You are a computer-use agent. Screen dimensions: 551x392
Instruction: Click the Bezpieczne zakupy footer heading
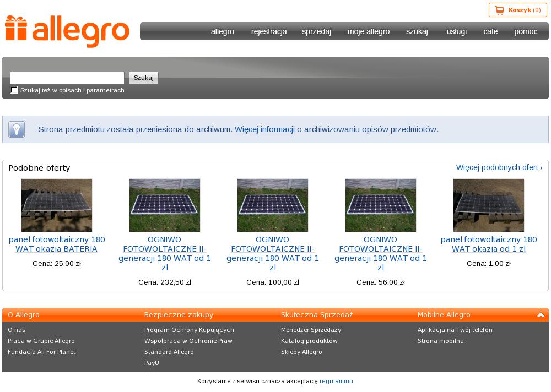click(x=179, y=315)
